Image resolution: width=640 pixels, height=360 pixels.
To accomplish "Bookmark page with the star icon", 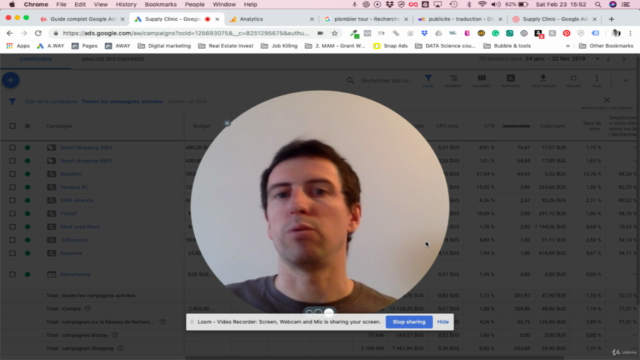I will click(x=335, y=33).
